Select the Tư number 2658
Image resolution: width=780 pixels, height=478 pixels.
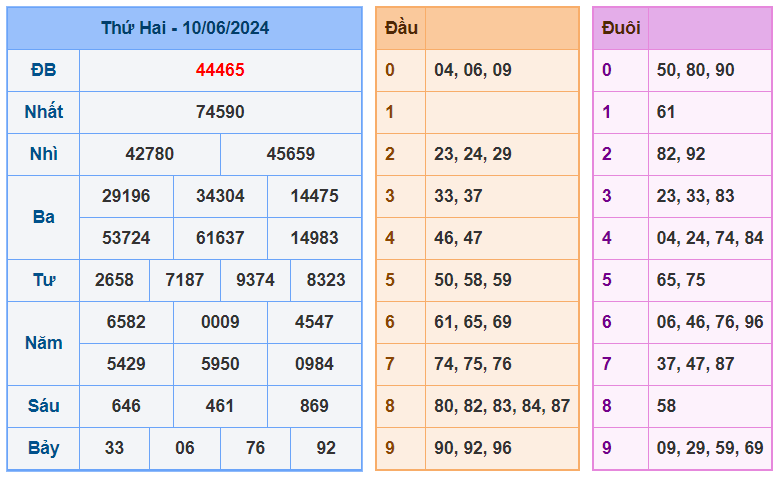click(x=114, y=280)
